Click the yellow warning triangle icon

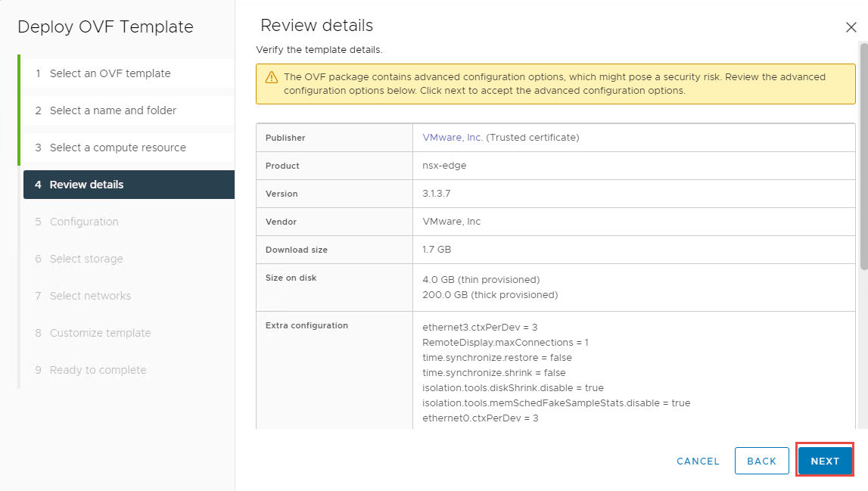[271, 78]
